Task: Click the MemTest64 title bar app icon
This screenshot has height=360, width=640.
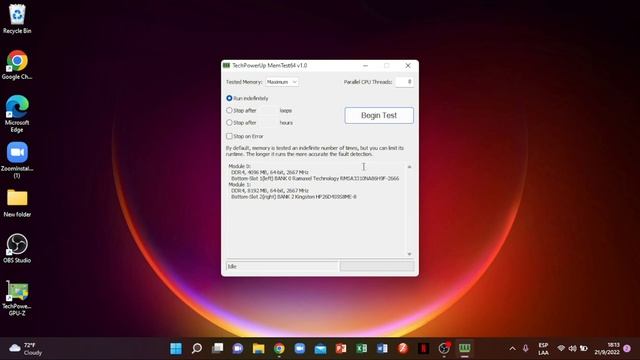Action: [x=227, y=65]
